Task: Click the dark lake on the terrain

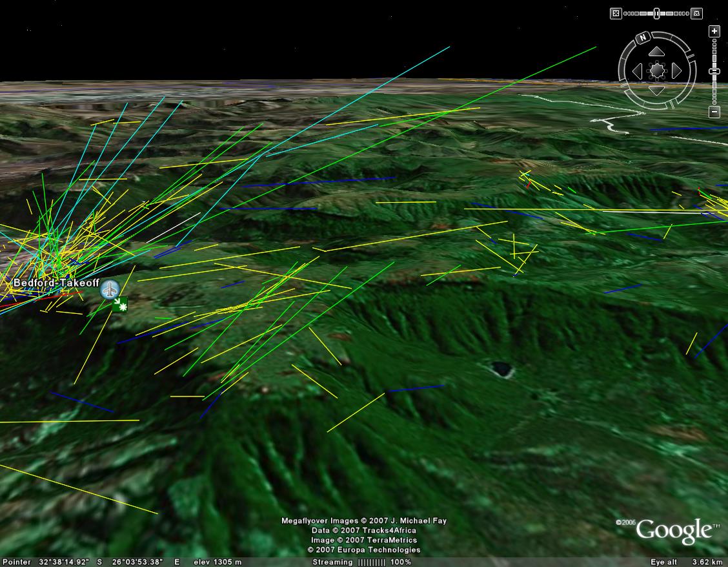Action: (501, 369)
